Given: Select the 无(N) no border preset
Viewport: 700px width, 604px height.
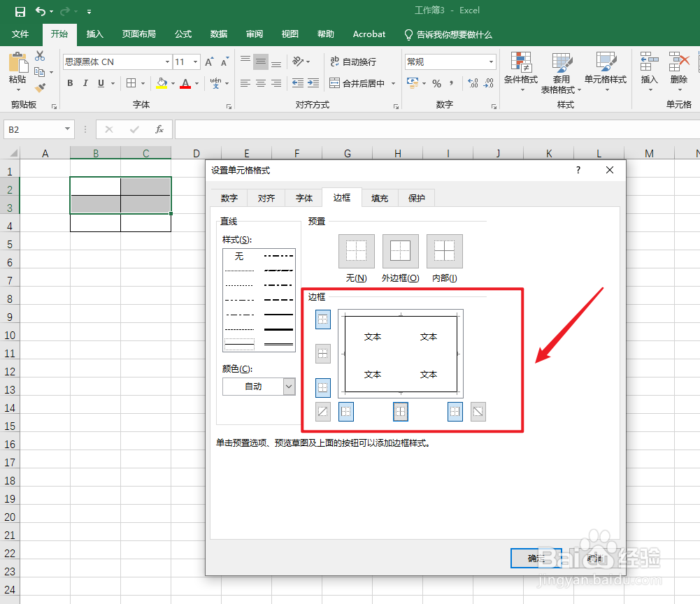Looking at the screenshot, I should pyautogui.click(x=356, y=251).
